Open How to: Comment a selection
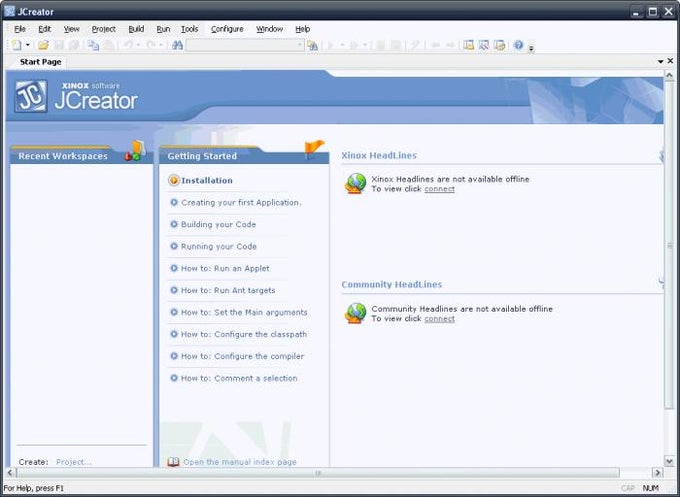Screen dimensions: 680x497 tap(239, 378)
